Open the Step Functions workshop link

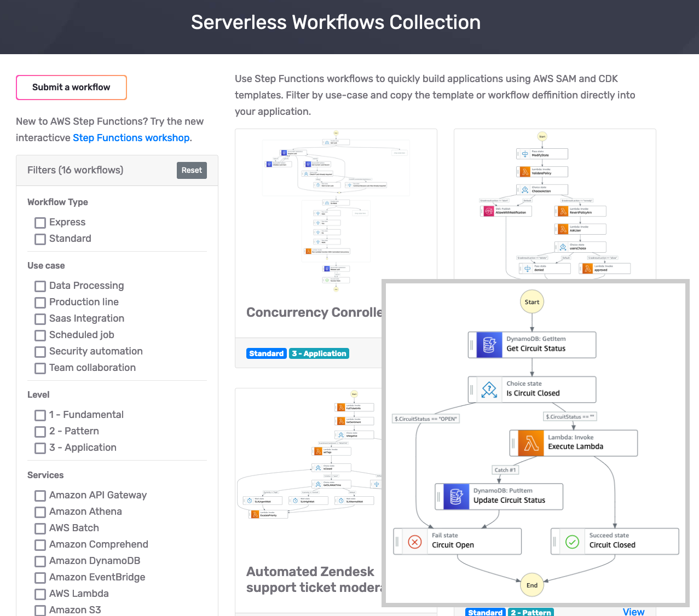pos(131,138)
